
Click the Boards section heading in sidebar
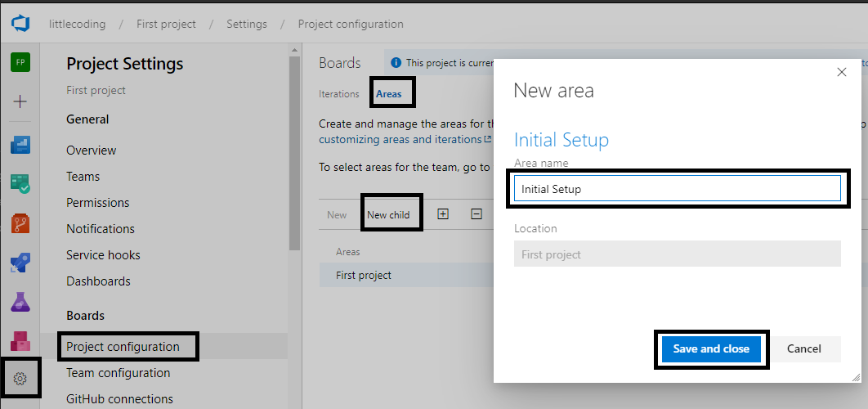point(85,316)
